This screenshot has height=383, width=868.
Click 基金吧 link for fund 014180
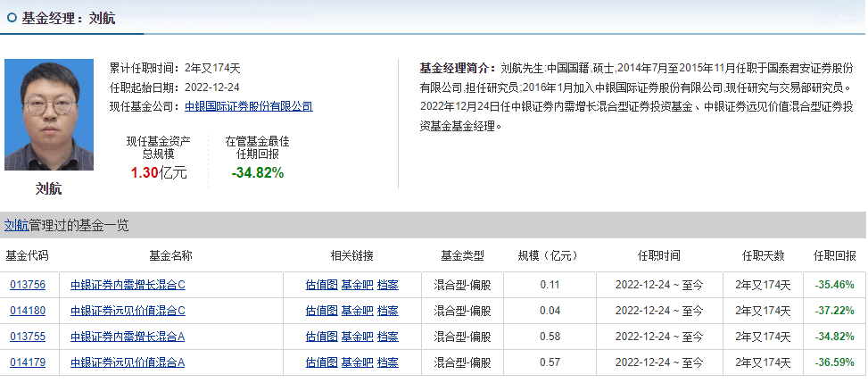pyautogui.click(x=357, y=311)
